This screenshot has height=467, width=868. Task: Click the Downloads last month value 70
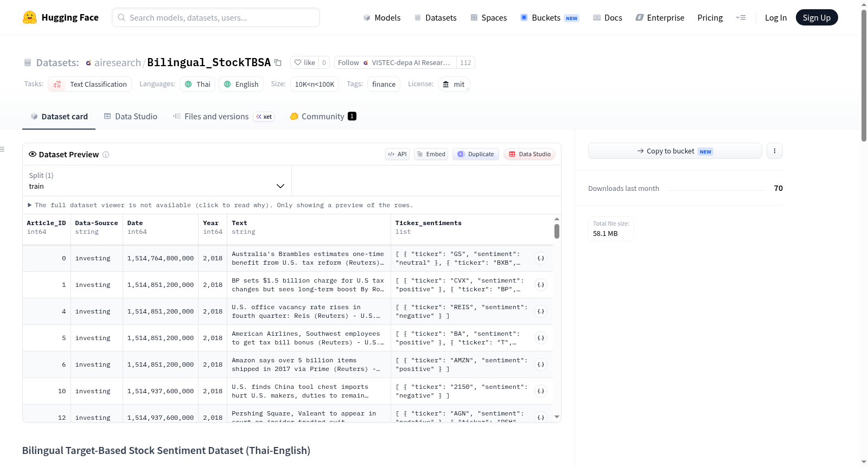coord(778,188)
